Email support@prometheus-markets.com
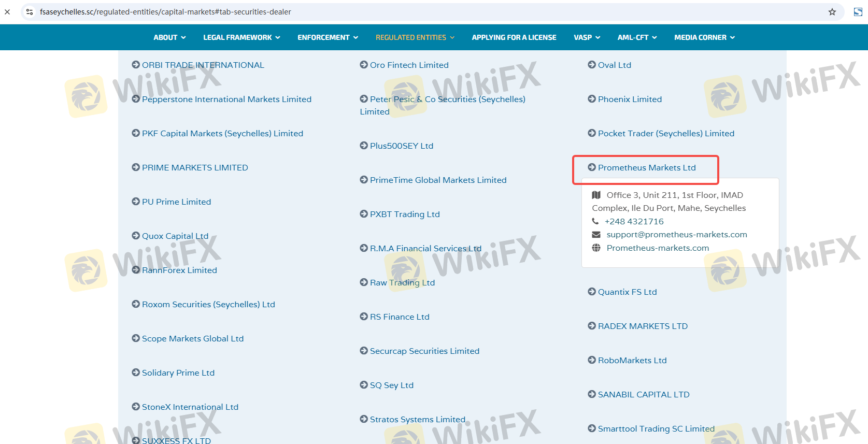The height and width of the screenshot is (444, 868). click(x=677, y=235)
